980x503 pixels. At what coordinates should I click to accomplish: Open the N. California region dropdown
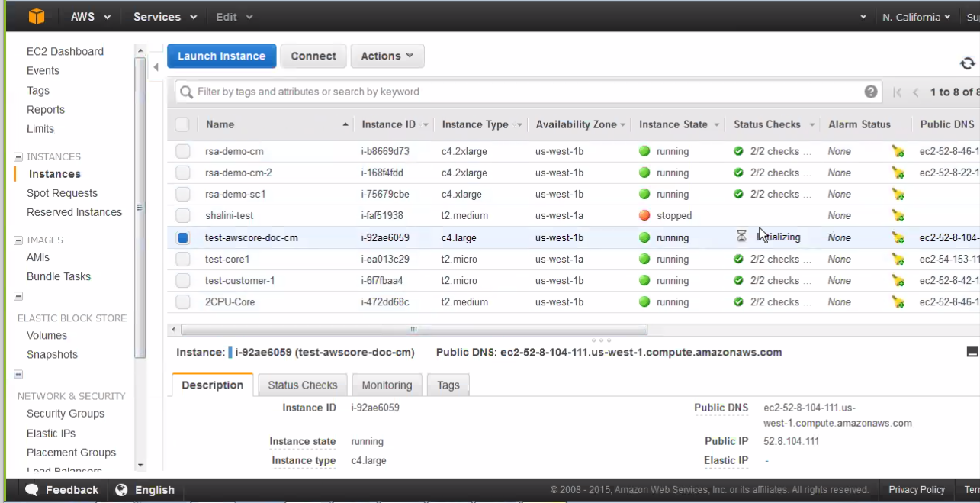click(x=916, y=17)
